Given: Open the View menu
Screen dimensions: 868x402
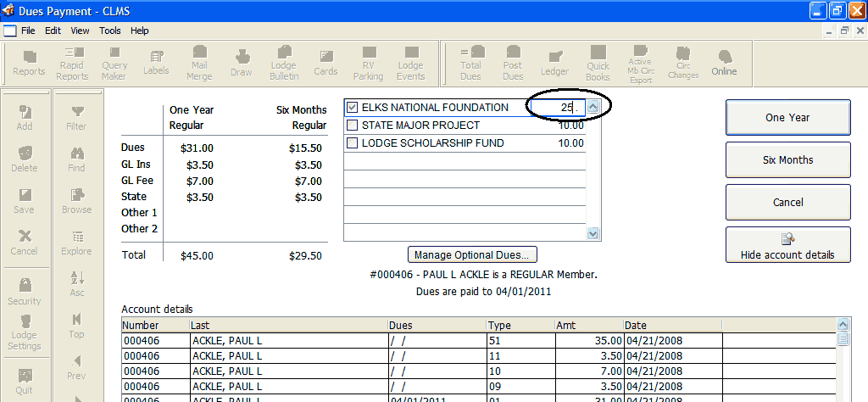Looking at the screenshot, I should coord(80,31).
